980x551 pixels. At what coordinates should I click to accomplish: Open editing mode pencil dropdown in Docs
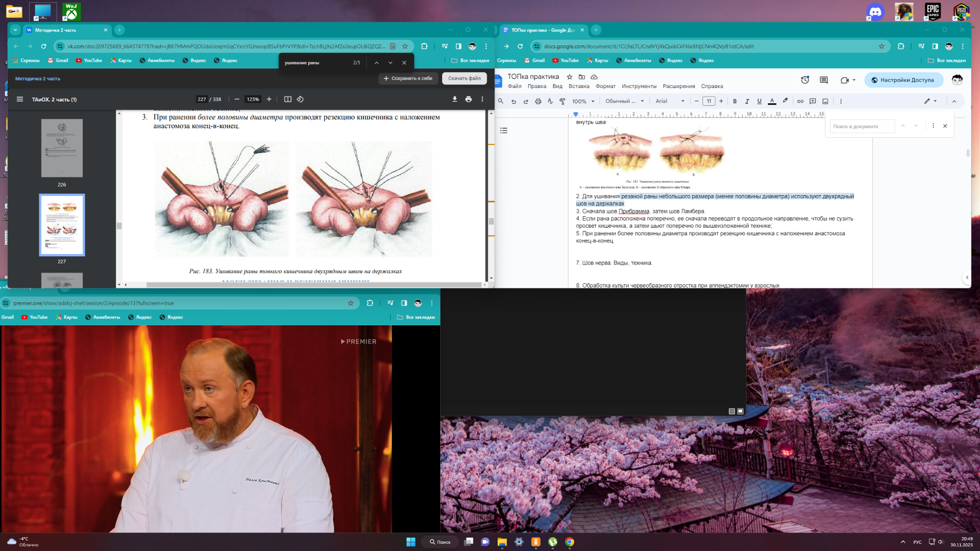point(930,101)
